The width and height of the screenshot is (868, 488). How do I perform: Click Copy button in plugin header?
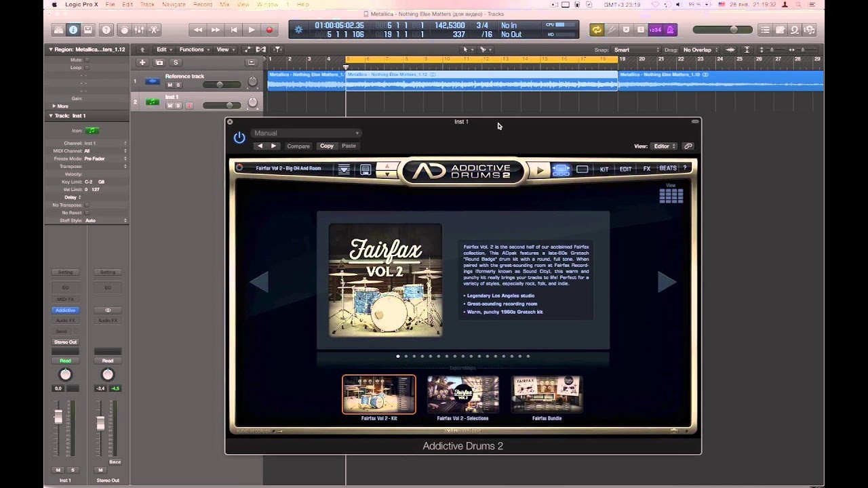coord(327,146)
